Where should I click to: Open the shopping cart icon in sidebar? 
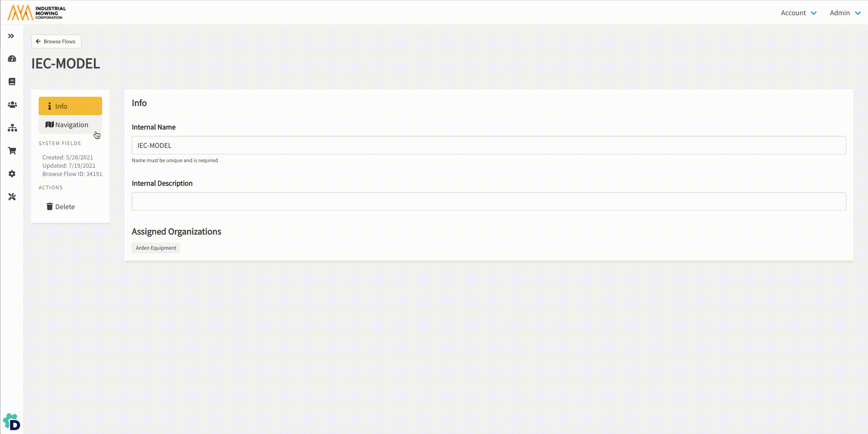(12, 151)
